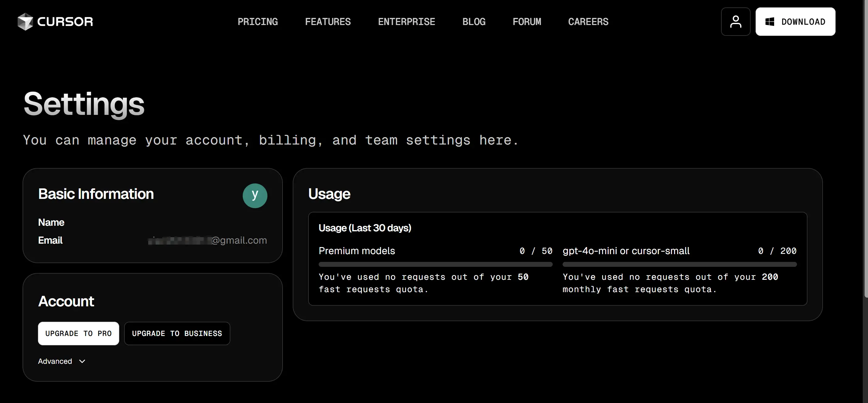Click the 'Name' field label

click(51, 222)
